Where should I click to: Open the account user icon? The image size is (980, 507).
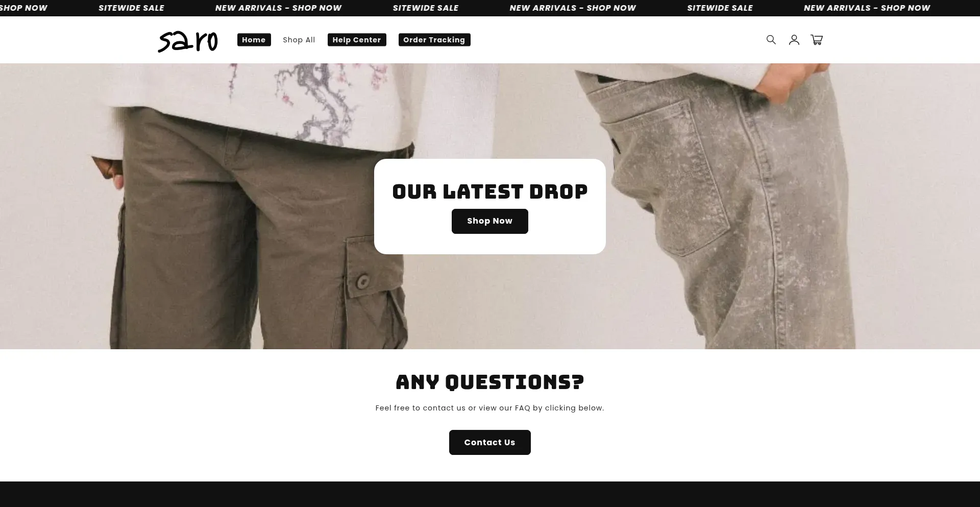(x=794, y=40)
